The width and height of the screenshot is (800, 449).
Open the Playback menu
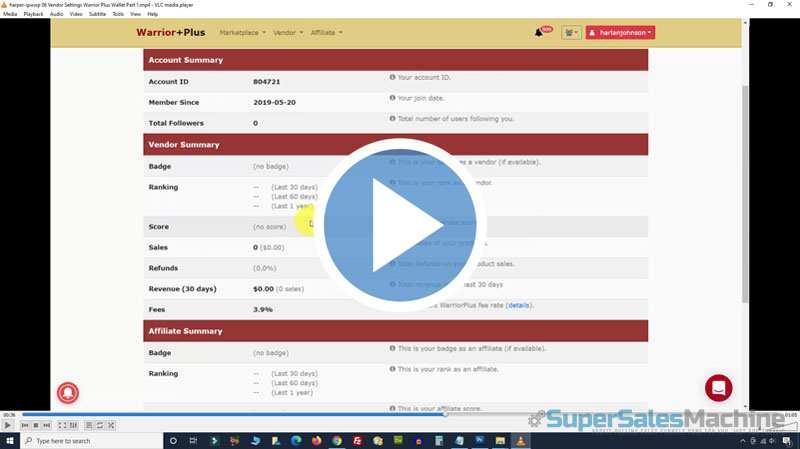pos(33,14)
